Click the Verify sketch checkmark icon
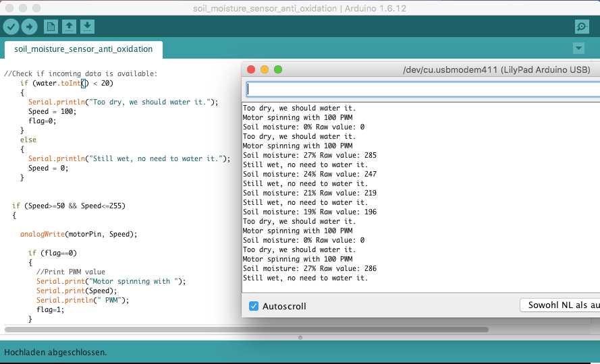Screen dimensions: 600x364 click(x=11, y=27)
